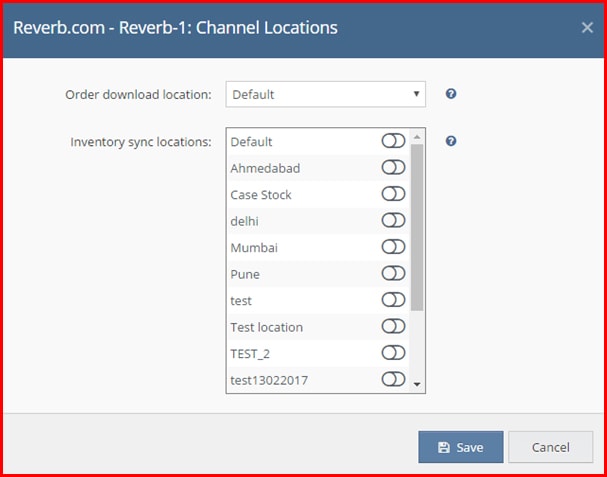This screenshot has width=607, height=477.
Task: Click the Save button
Action: [461, 447]
